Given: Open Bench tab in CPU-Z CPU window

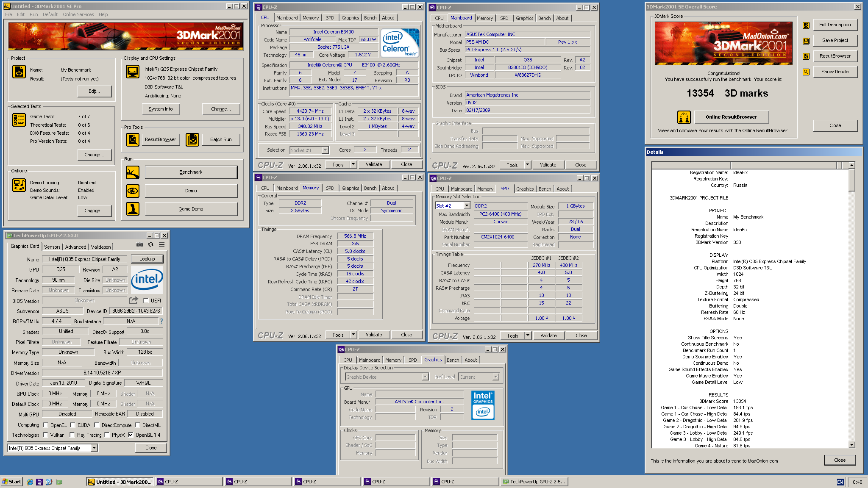Looking at the screenshot, I should pyautogui.click(x=370, y=18).
